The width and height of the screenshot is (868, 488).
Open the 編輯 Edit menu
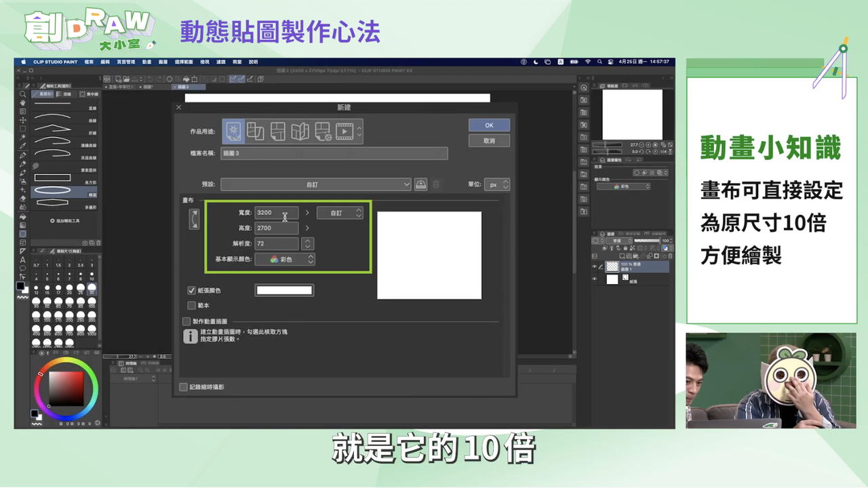pos(105,62)
